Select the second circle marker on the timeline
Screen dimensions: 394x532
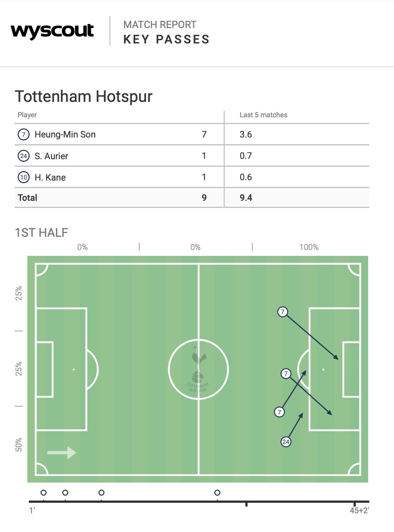[x=65, y=493]
